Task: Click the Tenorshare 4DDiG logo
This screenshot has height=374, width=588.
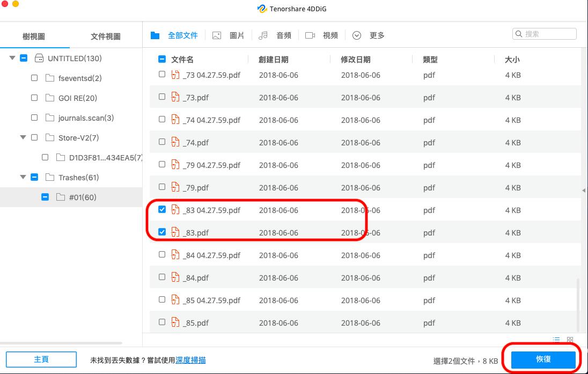Action: pyautogui.click(x=262, y=9)
